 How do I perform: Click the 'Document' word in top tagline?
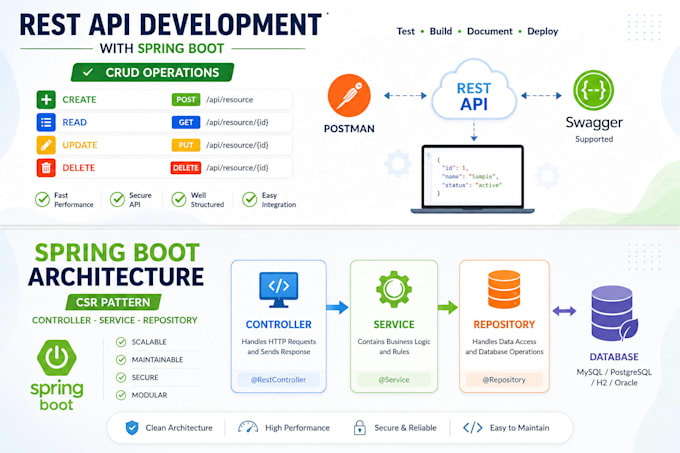click(490, 31)
